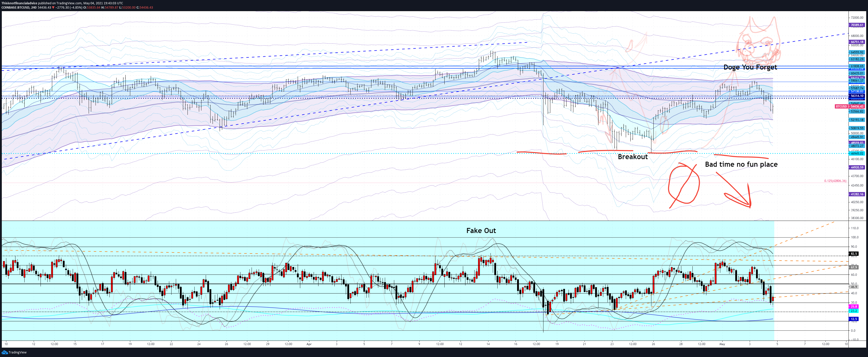Screen dimensions: 868x357
Task: Click the 50819.55 price label
Action: click(857, 128)
